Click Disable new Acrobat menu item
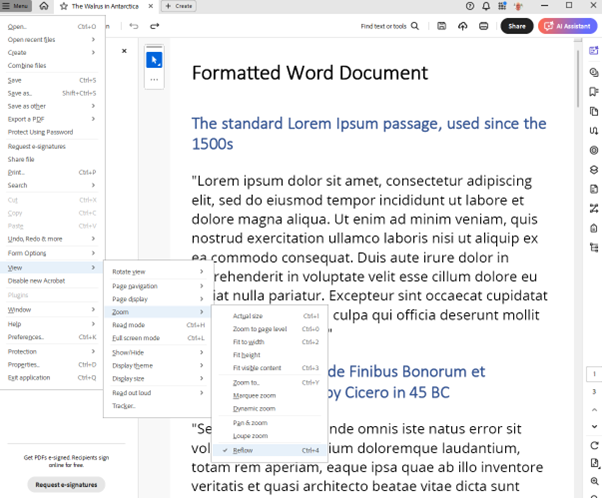The image size is (602, 498). [x=51, y=281]
